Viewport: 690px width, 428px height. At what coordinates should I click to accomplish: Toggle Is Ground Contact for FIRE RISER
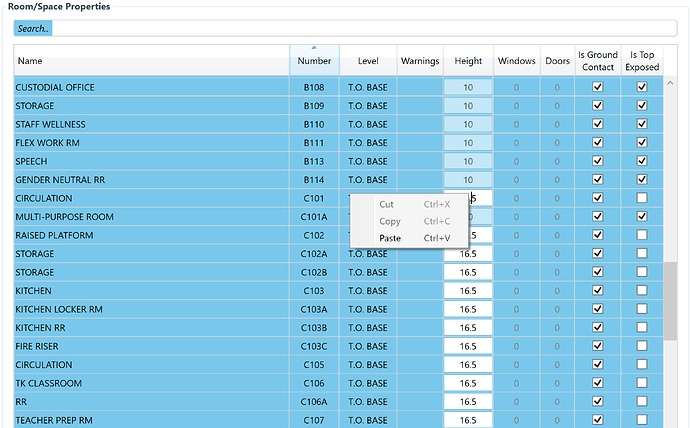(597, 346)
